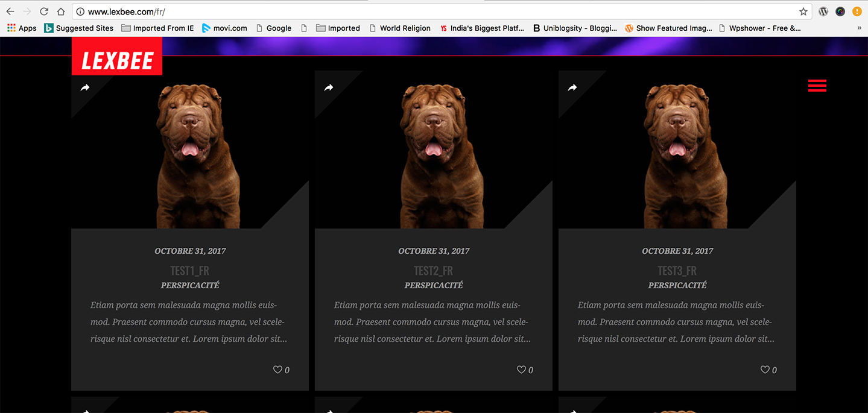Viewport: 868px width, 413px height.
Task: Open the round camera-lens extension icon
Action: [x=840, y=11]
